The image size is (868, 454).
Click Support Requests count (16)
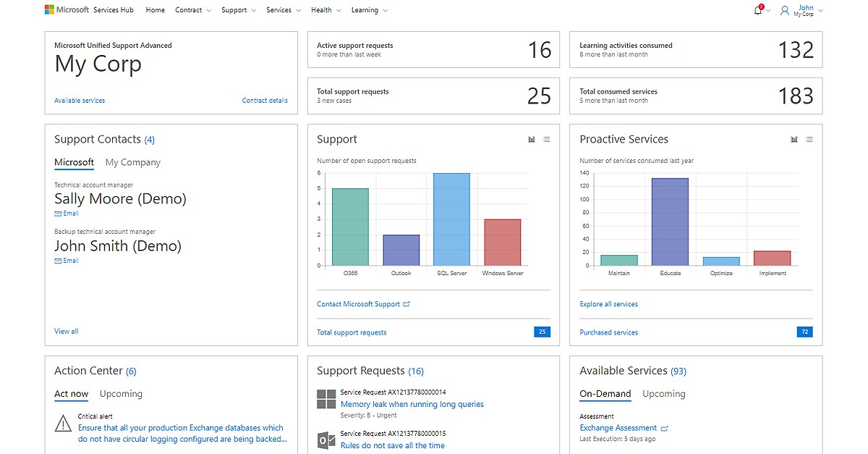(x=416, y=371)
